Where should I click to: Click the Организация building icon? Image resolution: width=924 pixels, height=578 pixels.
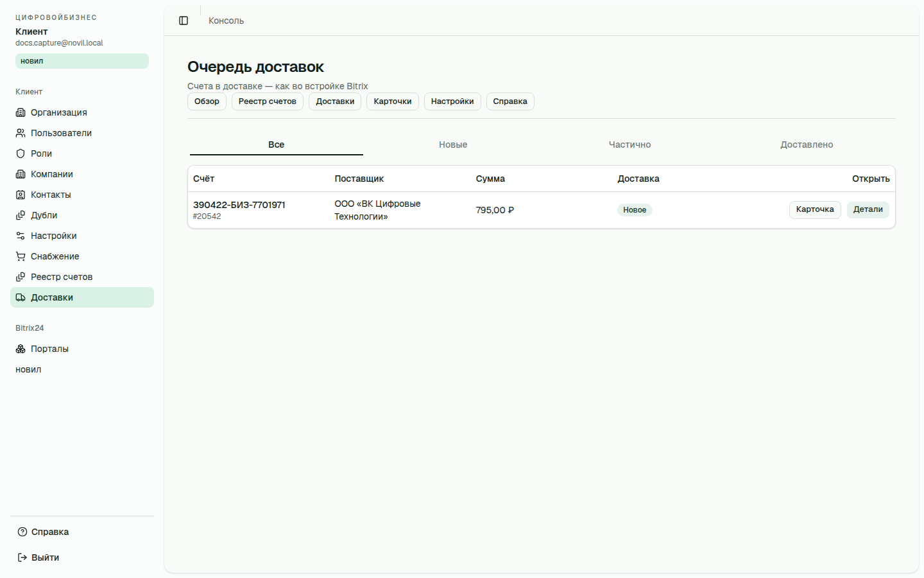[x=21, y=112]
